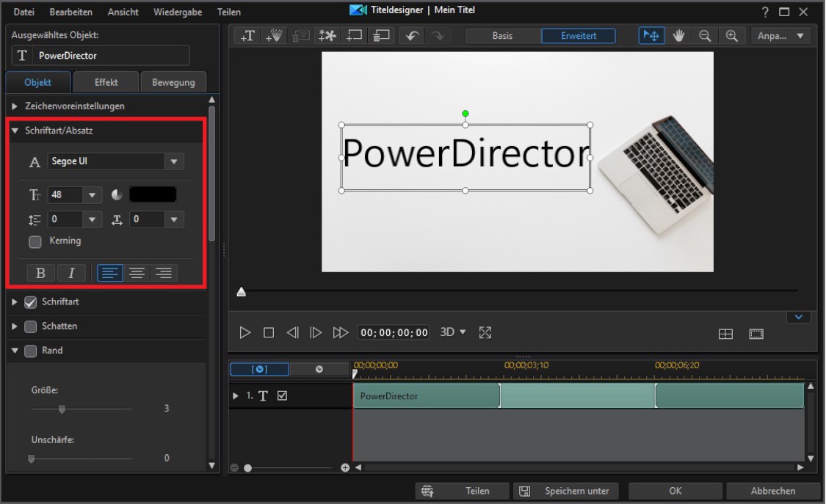
Task: Step to next frame
Action: 316,332
